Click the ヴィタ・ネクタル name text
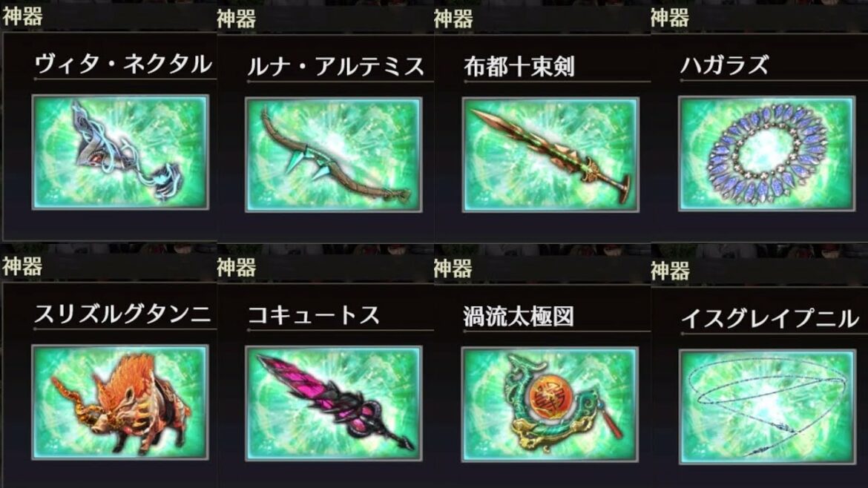This screenshot has width=868, height=488. point(123,65)
